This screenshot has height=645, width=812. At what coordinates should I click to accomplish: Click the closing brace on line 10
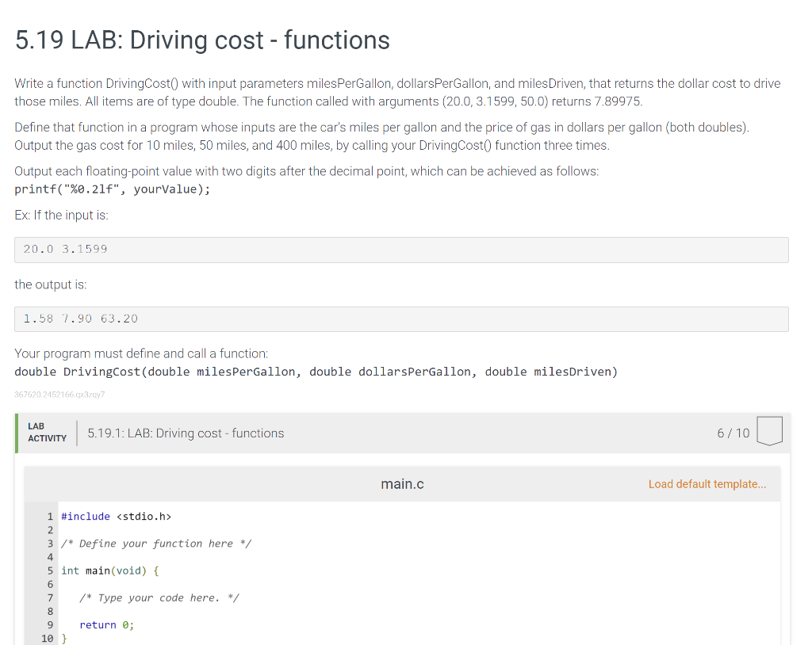click(64, 638)
